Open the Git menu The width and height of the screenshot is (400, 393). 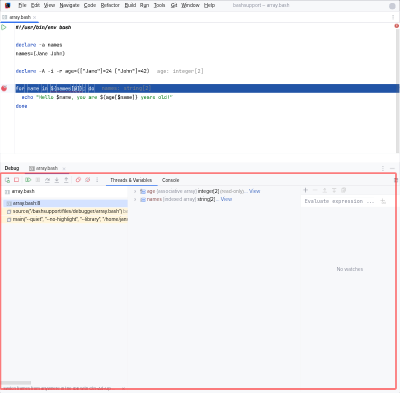pos(174,5)
